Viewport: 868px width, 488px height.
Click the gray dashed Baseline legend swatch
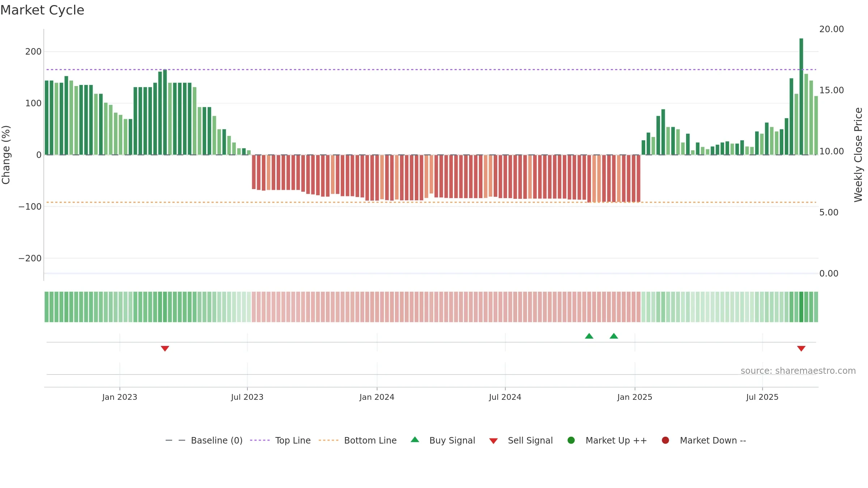click(x=175, y=440)
